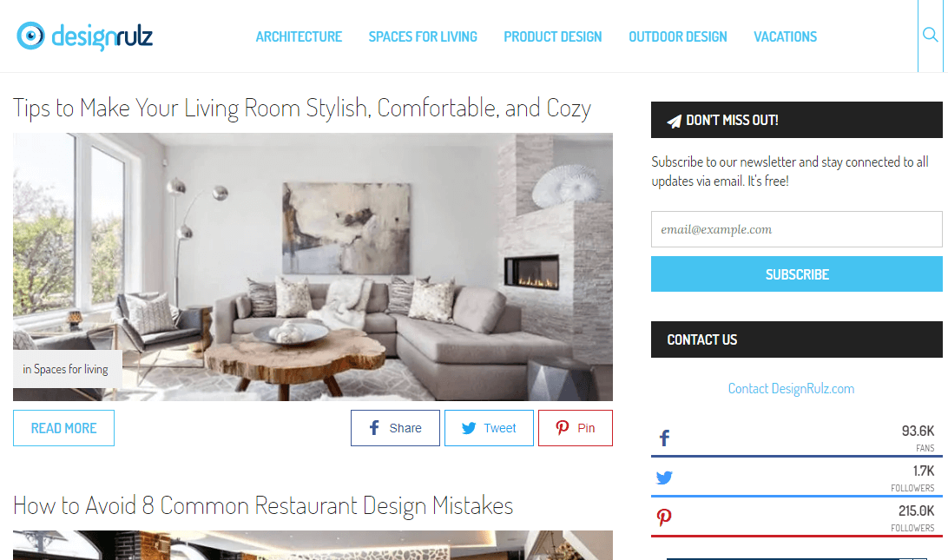Click the Facebook icon in sidebar
This screenshot has height=560, width=948.
point(664,438)
